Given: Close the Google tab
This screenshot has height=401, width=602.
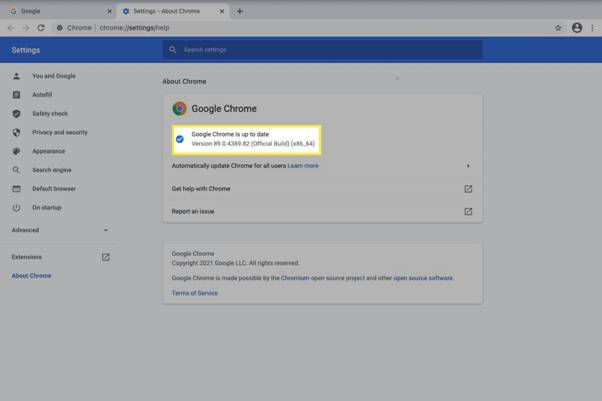Looking at the screenshot, I should 109,12.
